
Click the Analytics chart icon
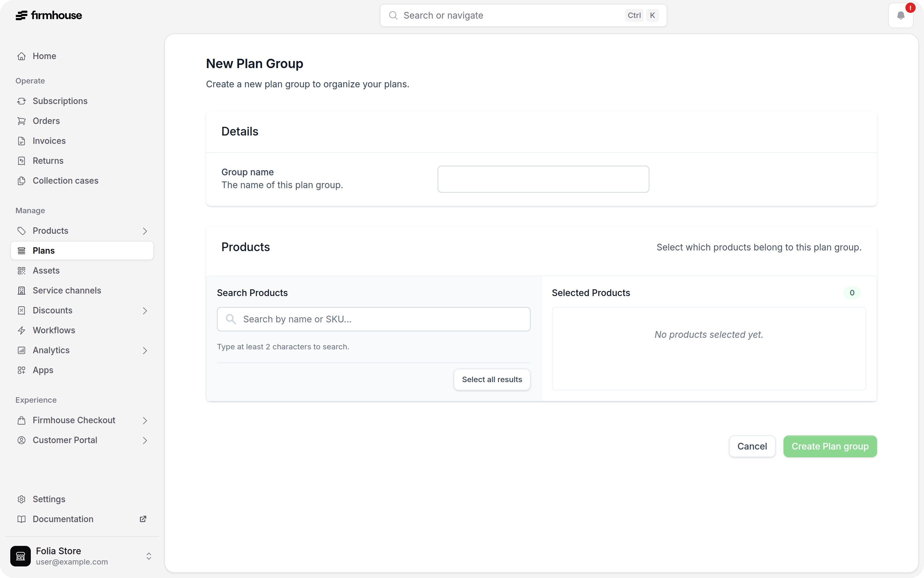tap(21, 350)
